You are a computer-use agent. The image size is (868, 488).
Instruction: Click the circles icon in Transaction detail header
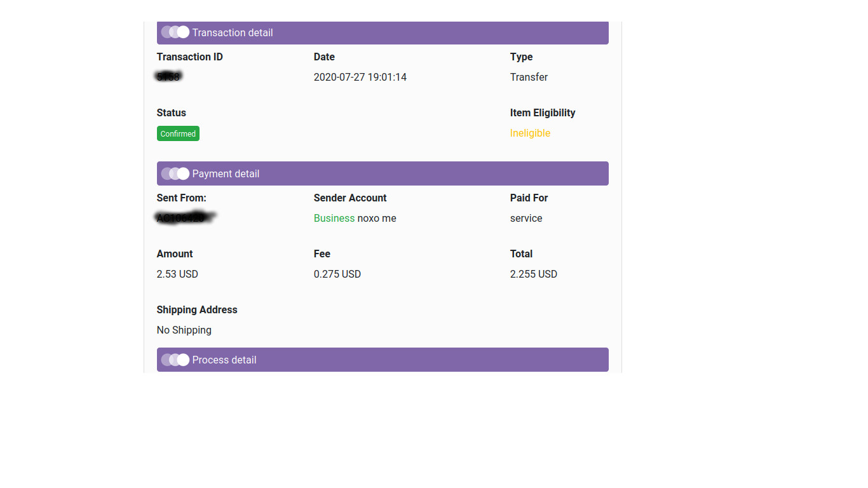click(x=175, y=32)
